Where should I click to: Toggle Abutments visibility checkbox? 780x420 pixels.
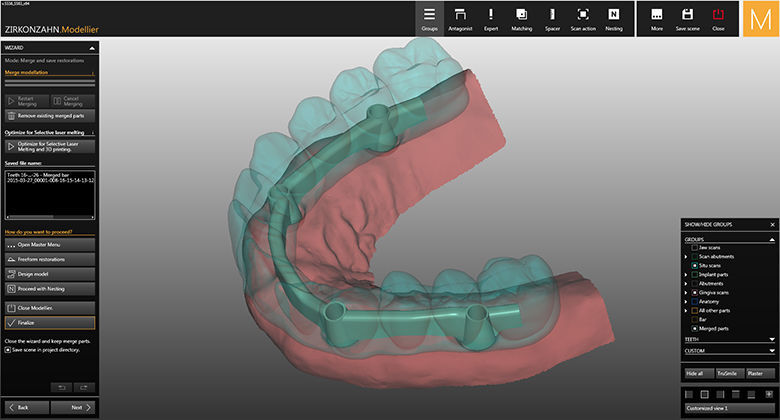[x=695, y=284]
